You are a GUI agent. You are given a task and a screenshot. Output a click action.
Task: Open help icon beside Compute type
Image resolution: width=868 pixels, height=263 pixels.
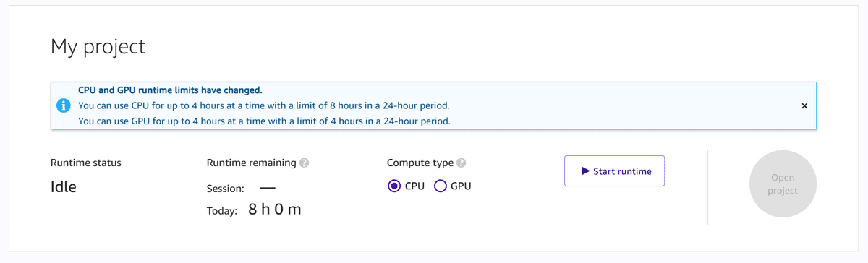pyautogui.click(x=461, y=163)
